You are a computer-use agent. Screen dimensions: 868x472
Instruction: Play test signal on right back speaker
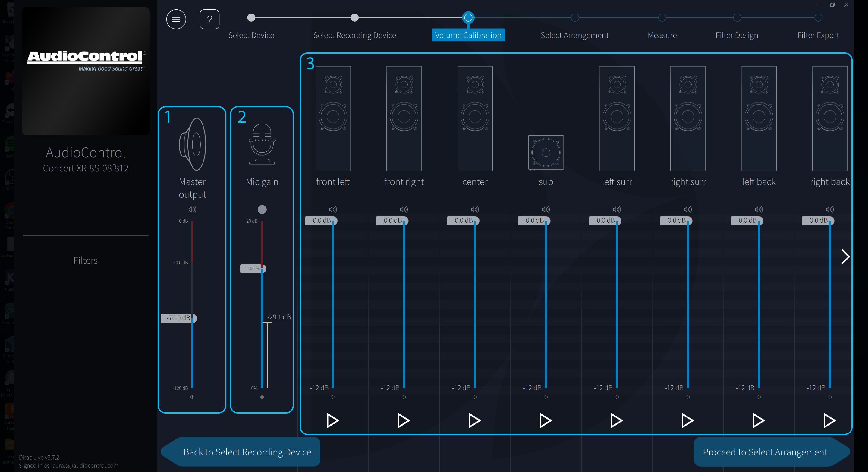click(x=829, y=420)
